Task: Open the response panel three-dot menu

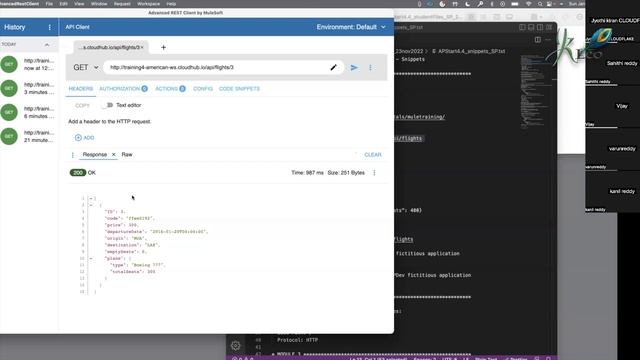Action: [x=73, y=155]
